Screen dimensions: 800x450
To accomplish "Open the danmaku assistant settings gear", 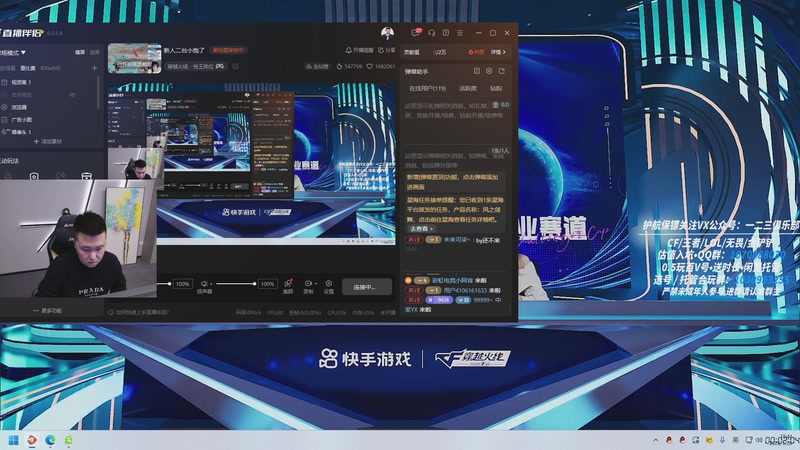I will coord(489,71).
